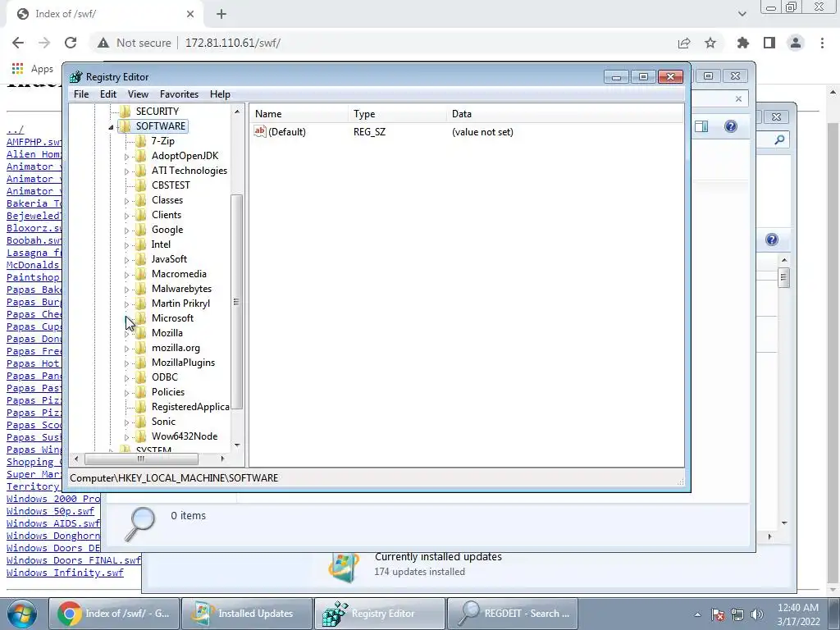Click the tree pane horizontal scrollbar thumb

141,459
